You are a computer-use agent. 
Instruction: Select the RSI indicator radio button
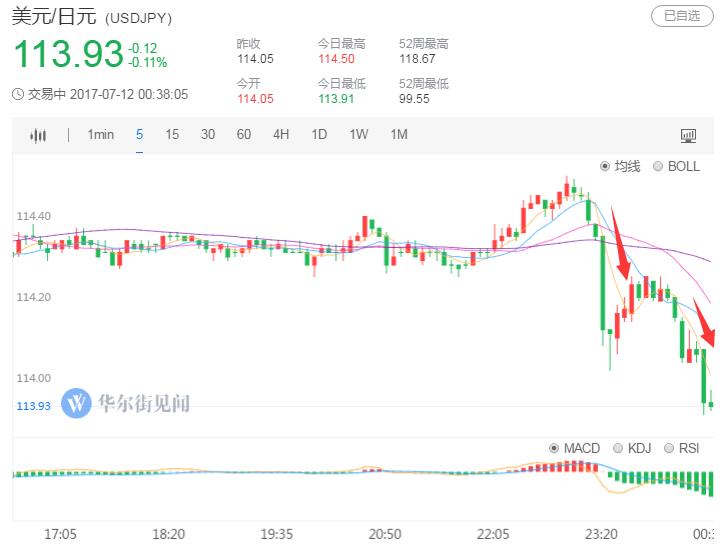(x=668, y=448)
